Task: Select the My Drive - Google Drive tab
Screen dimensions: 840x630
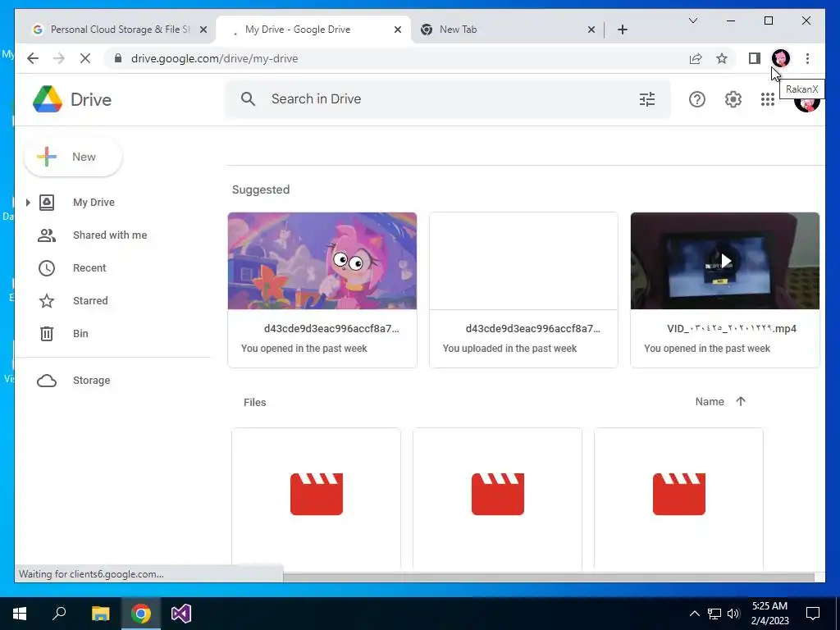Action: coord(313,30)
